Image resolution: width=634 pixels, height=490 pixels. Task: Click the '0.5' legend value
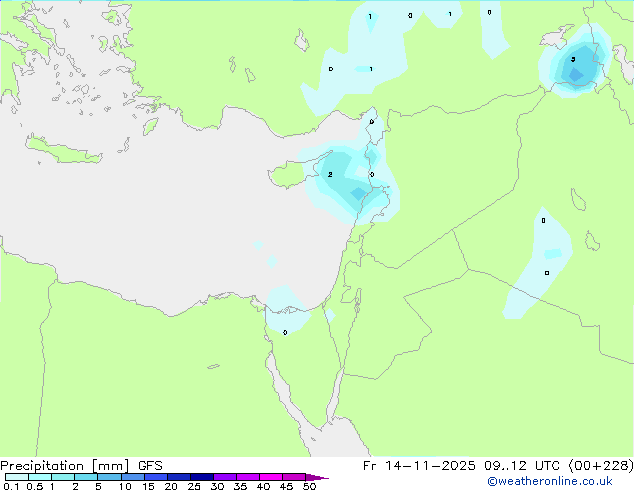pyautogui.click(x=34, y=486)
